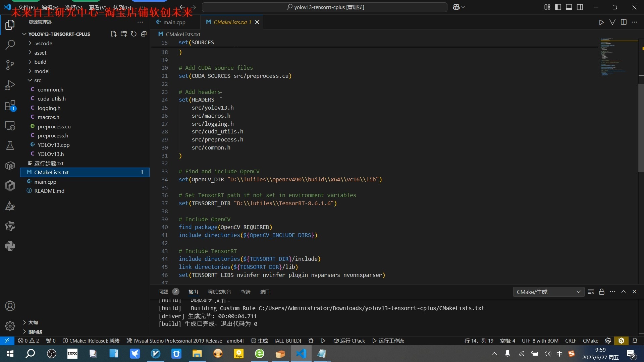Switch to the 终端 panel tab
The width and height of the screenshot is (644, 362).
[246, 292]
